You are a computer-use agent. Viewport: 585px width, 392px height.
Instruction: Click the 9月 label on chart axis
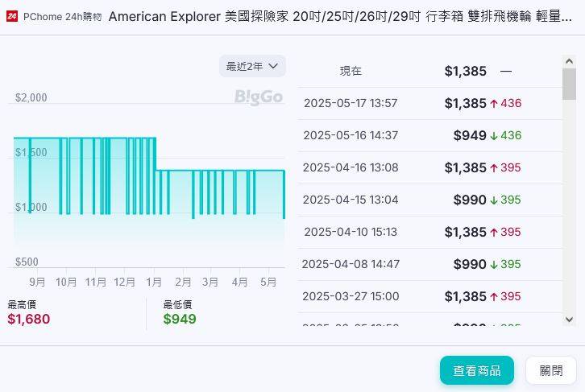[37, 282]
